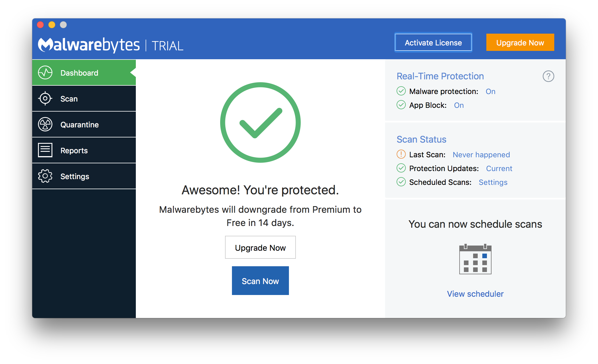This screenshot has width=598, height=364.
Task: Toggle Malware protection On link
Action: 490,91
